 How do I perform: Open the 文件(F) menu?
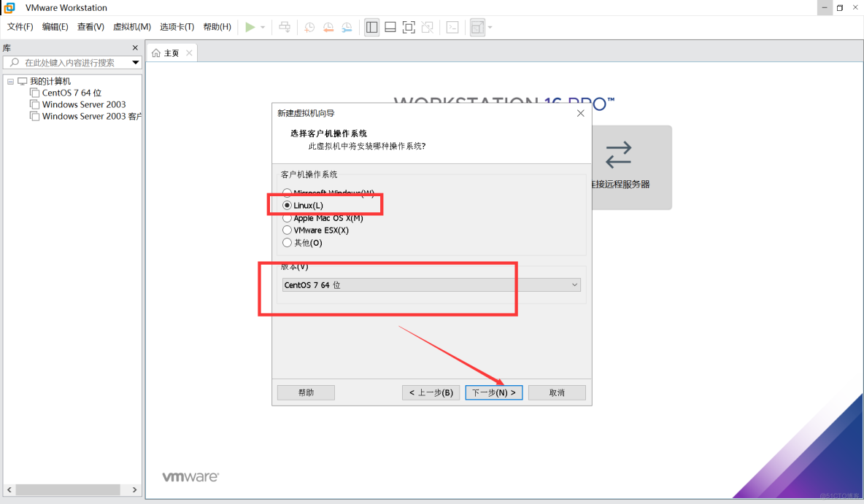pyautogui.click(x=20, y=26)
